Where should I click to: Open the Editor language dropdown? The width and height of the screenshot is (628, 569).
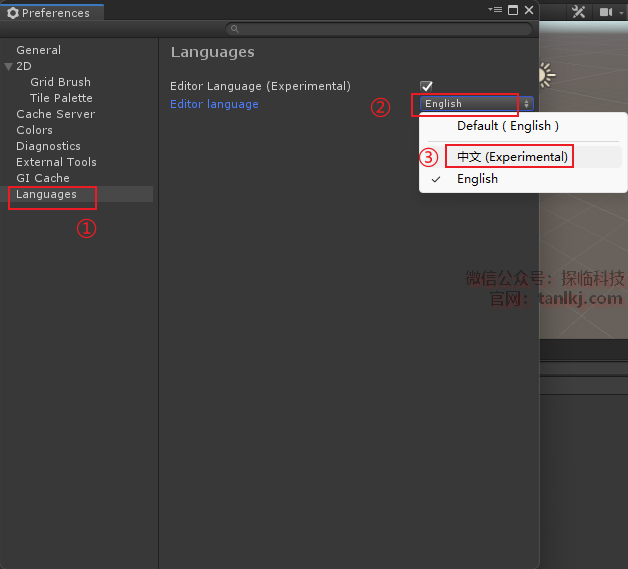477,104
